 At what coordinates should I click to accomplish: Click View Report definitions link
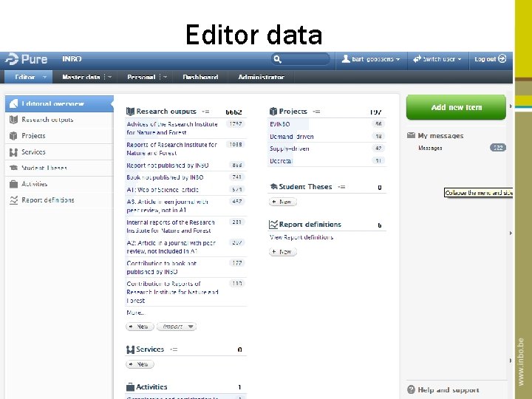pos(301,237)
